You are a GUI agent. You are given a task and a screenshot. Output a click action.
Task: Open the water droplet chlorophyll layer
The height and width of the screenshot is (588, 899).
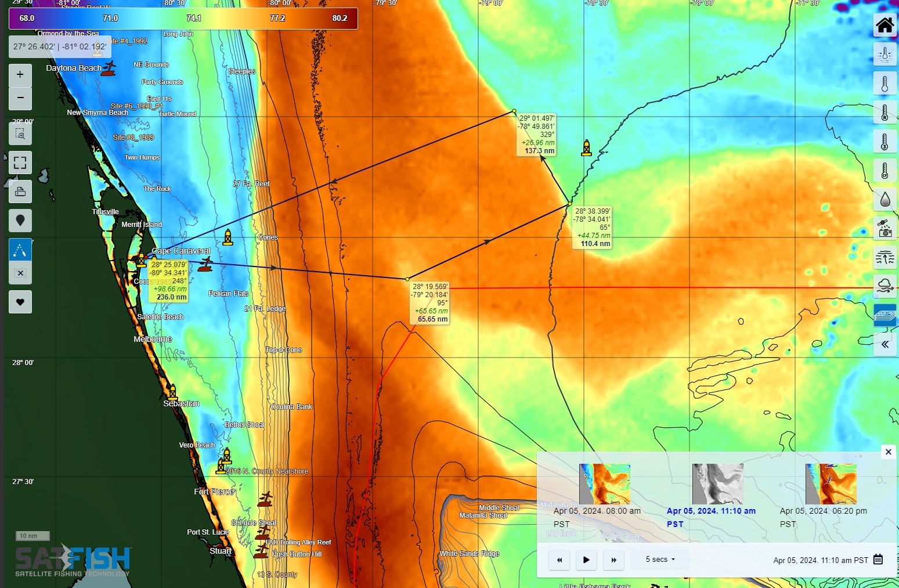(x=884, y=200)
